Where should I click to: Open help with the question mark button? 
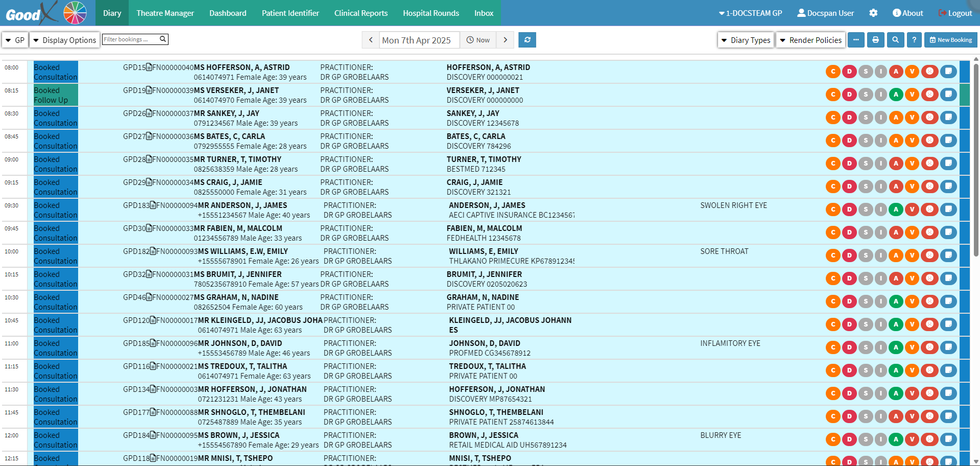[914, 40]
